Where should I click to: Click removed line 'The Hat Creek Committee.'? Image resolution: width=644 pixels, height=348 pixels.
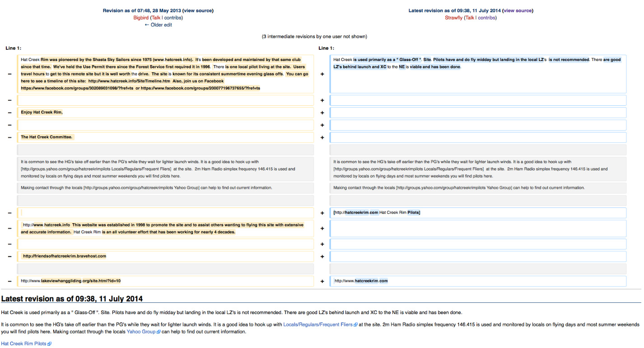tap(165, 137)
